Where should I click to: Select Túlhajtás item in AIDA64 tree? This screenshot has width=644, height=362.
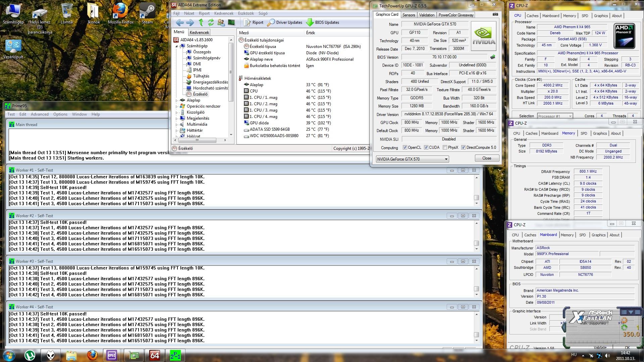point(201,76)
